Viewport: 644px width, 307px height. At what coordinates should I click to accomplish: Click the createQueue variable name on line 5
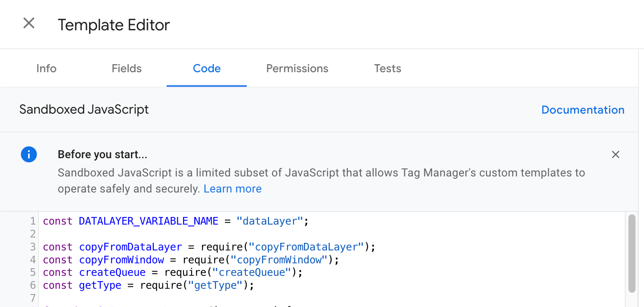click(x=112, y=273)
